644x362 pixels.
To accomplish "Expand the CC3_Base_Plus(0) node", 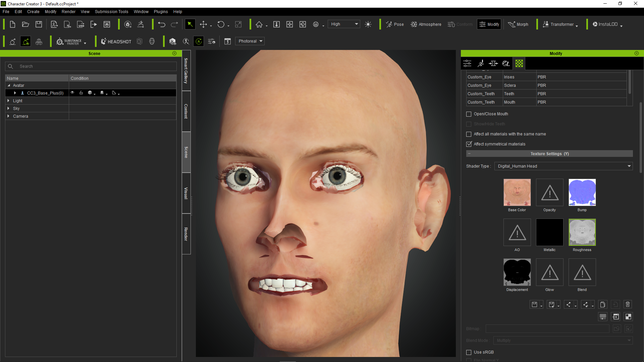I will click(15, 93).
